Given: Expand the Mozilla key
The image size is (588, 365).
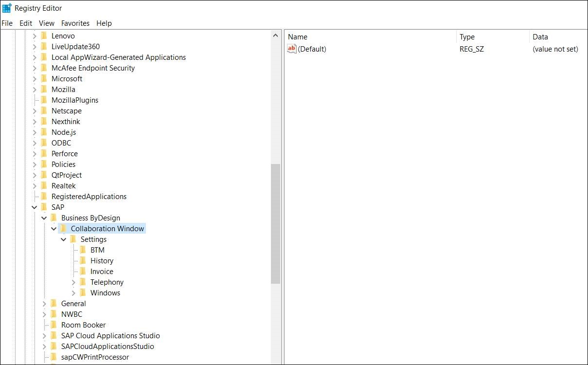Looking at the screenshot, I should [35, 89].
